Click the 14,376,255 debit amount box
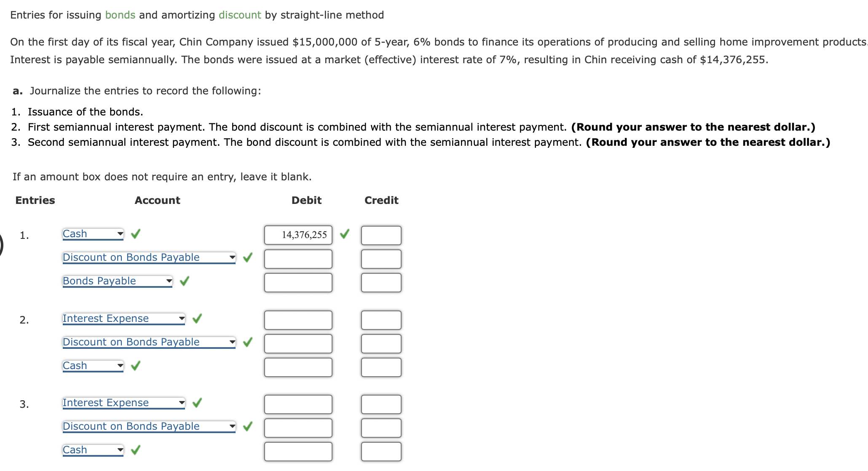The height and width of the screenshot is (471, 868). pos(298,235)
